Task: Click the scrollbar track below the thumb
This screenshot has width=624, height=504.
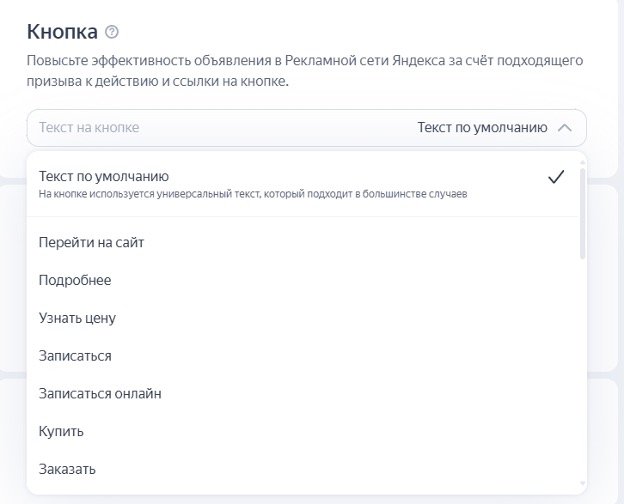Action: [582, 380]
